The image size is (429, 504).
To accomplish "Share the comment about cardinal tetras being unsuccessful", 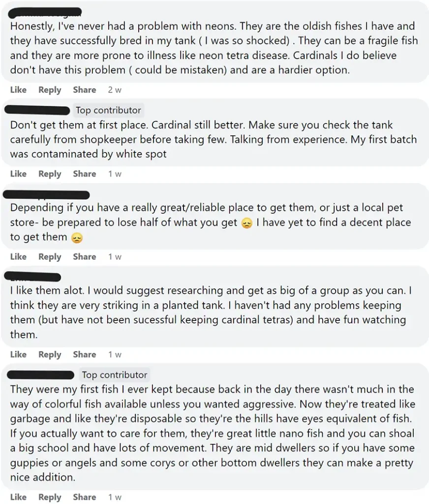I will pos(84,354).
